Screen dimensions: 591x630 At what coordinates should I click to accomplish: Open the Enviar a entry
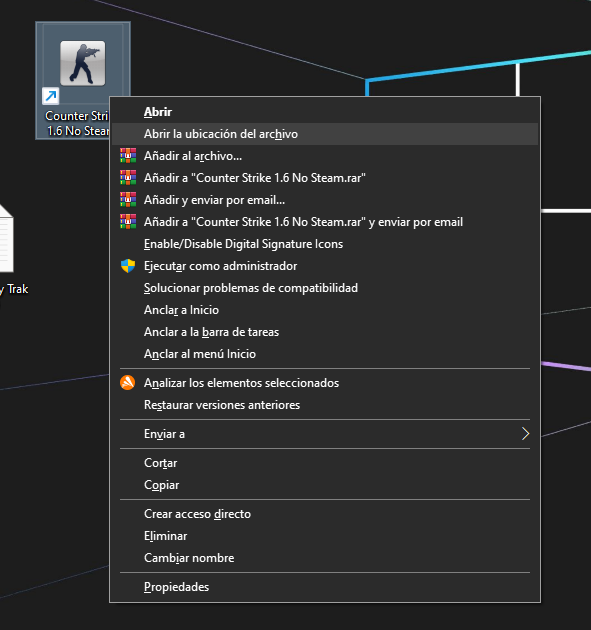(325, 434)
